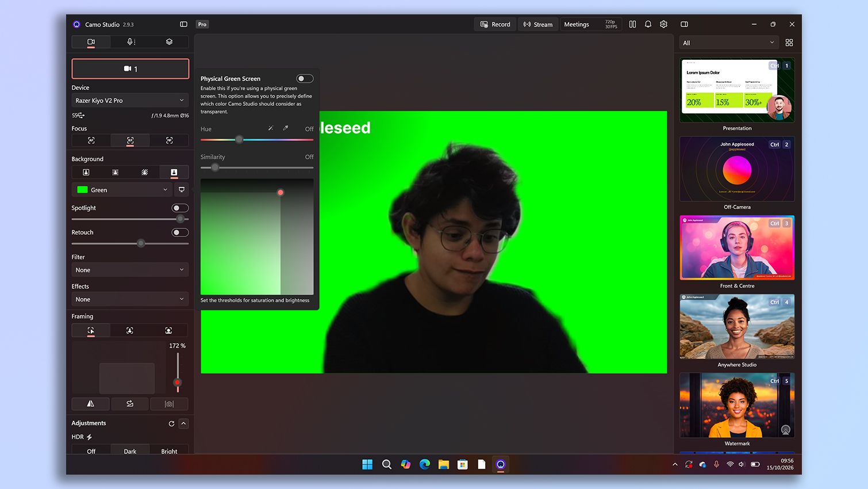Select the Presentation scene thumbnail

(x=737, y=90)
